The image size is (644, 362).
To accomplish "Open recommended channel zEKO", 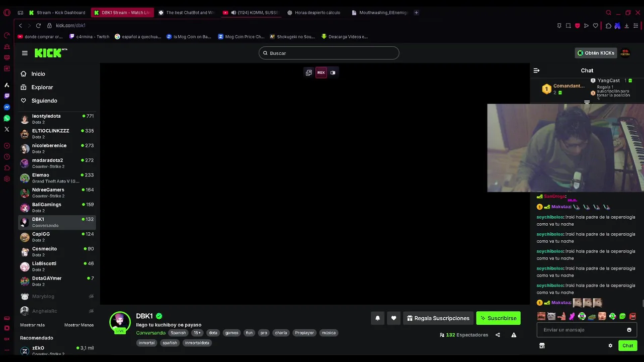I will click(x=57, y=350).
